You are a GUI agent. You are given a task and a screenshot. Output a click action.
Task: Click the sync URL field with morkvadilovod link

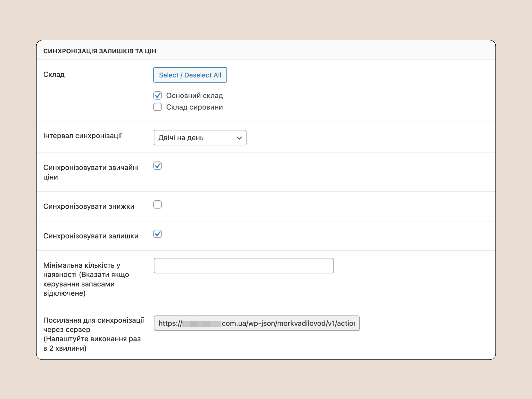coord(256,323)
